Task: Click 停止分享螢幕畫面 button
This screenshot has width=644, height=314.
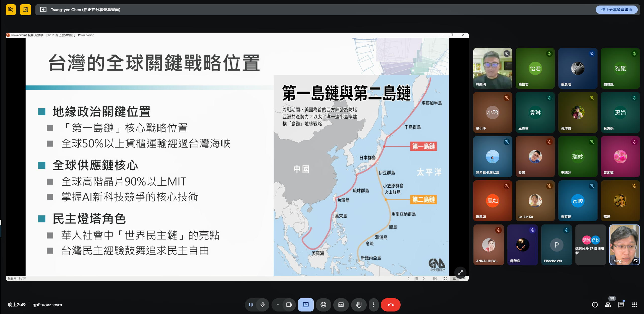Action: (x=616, y=10)
